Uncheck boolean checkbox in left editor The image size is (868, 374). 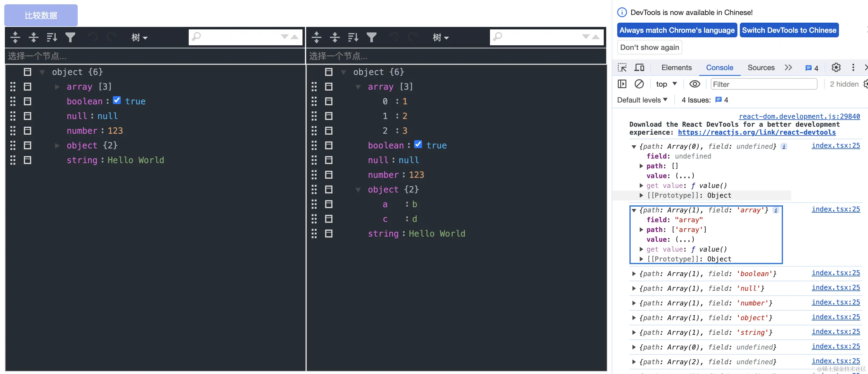coord(117,100)
